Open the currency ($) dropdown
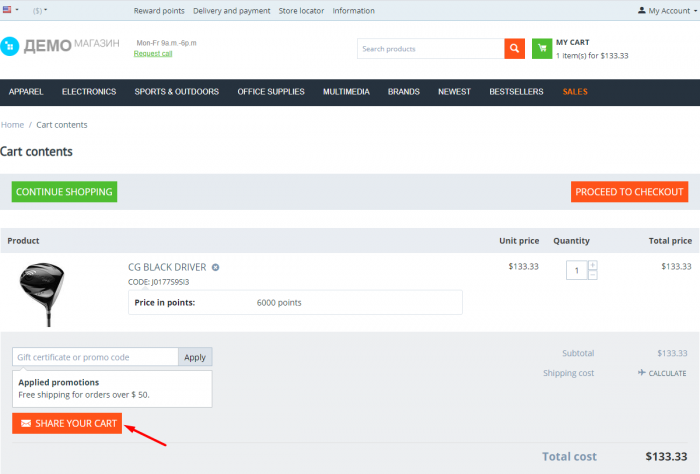The width and height of the screenshot is (700, 474). coord(40,10)
